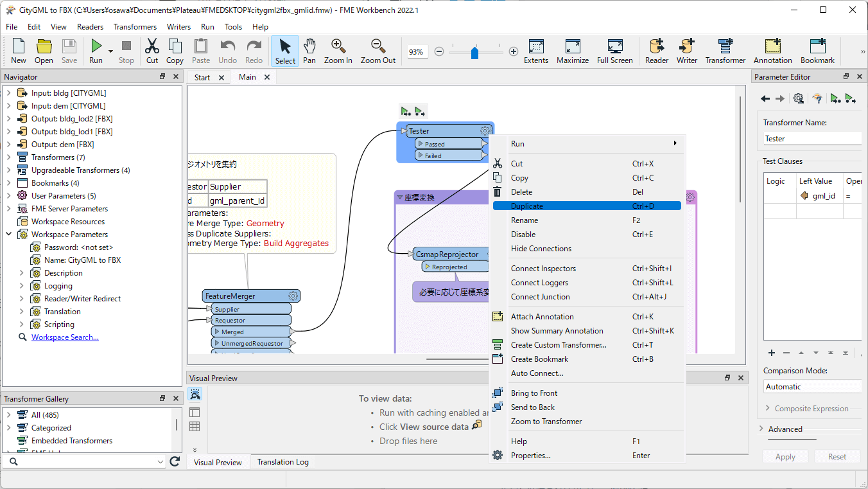Click the Zoom In magnifier tool
Screen dimensions: 868x489
click(338, 46)
